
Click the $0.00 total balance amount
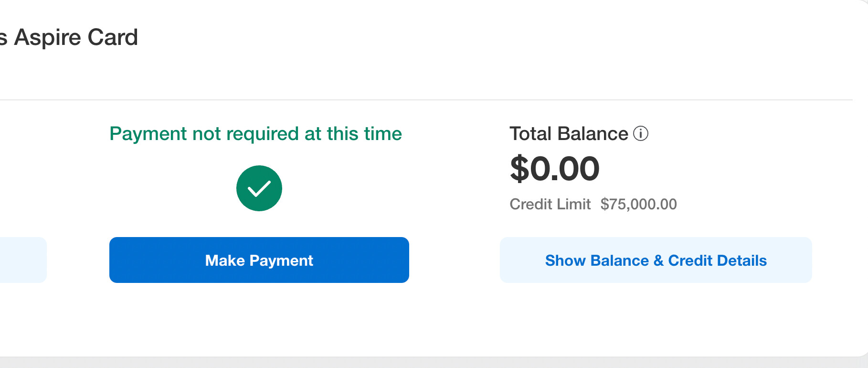pyautogui.click(x=555, y=169)
